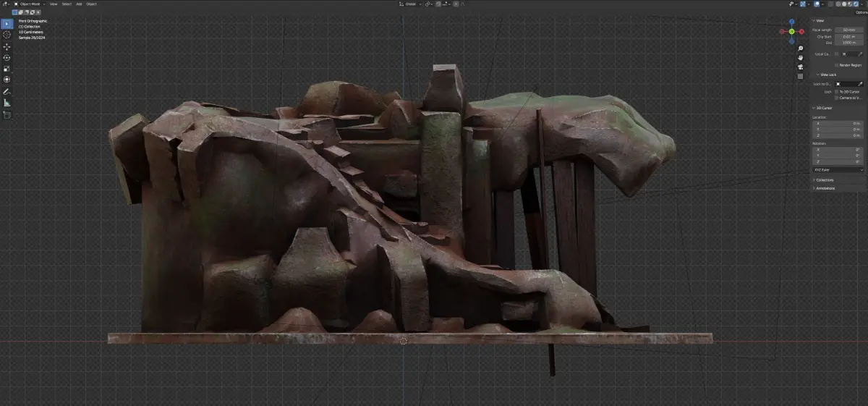Toggle X-ray mode

[x=830, y=4]
